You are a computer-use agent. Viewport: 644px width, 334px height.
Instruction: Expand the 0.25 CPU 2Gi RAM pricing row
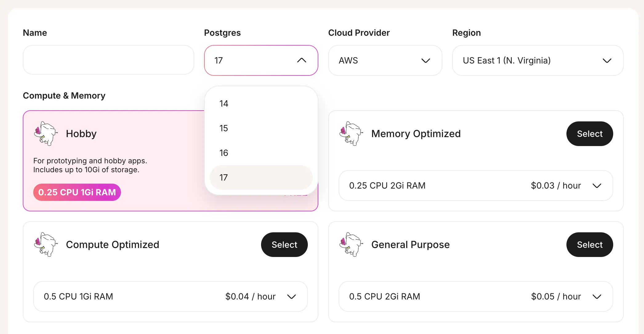597,185
